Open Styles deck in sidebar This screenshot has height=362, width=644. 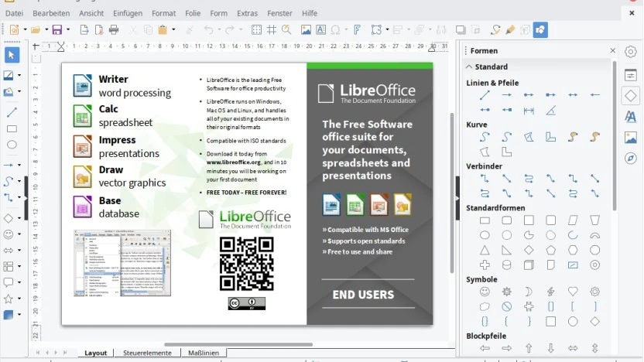click(631, 117)
